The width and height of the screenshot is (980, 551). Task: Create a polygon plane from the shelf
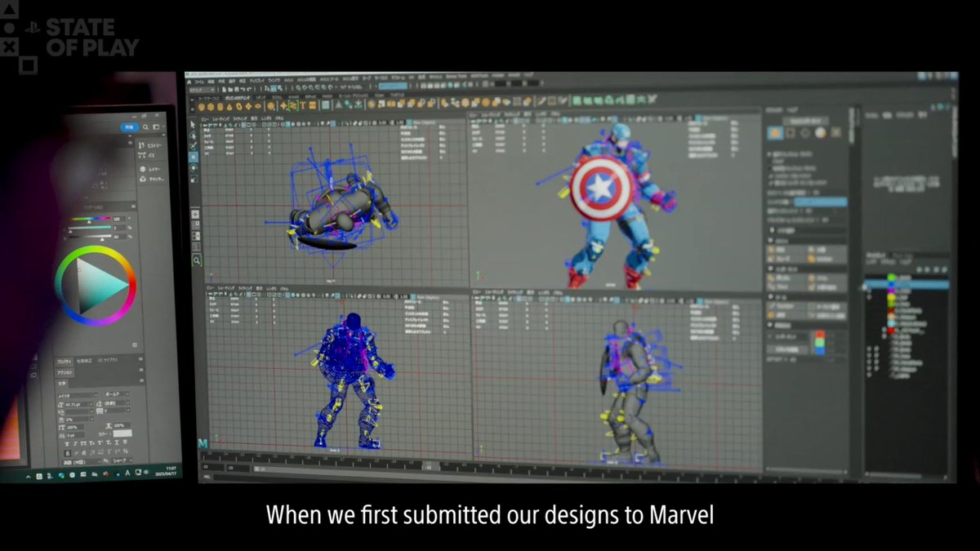pyautogui.click(x=248, y=106)
